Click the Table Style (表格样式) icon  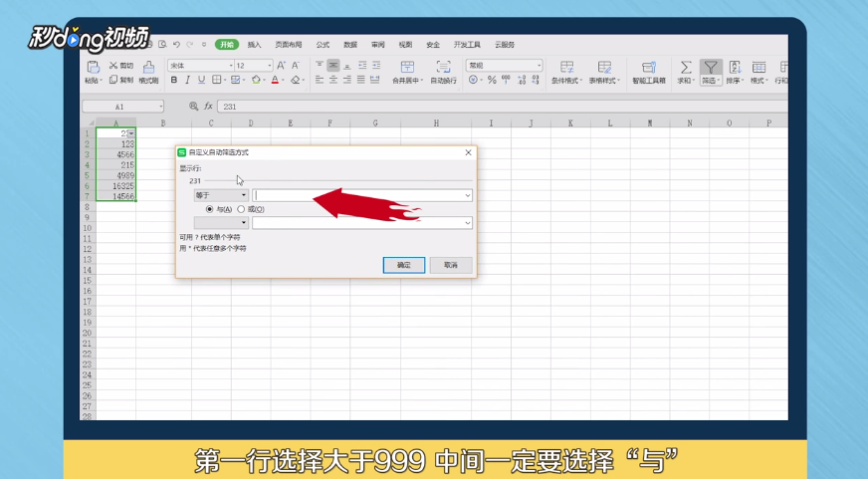(604, 67)
